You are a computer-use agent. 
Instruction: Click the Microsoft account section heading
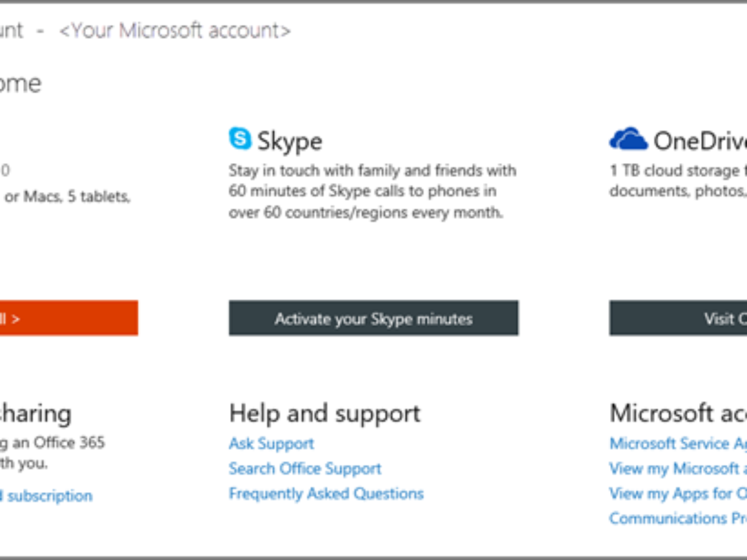click(x=678, y=413)
